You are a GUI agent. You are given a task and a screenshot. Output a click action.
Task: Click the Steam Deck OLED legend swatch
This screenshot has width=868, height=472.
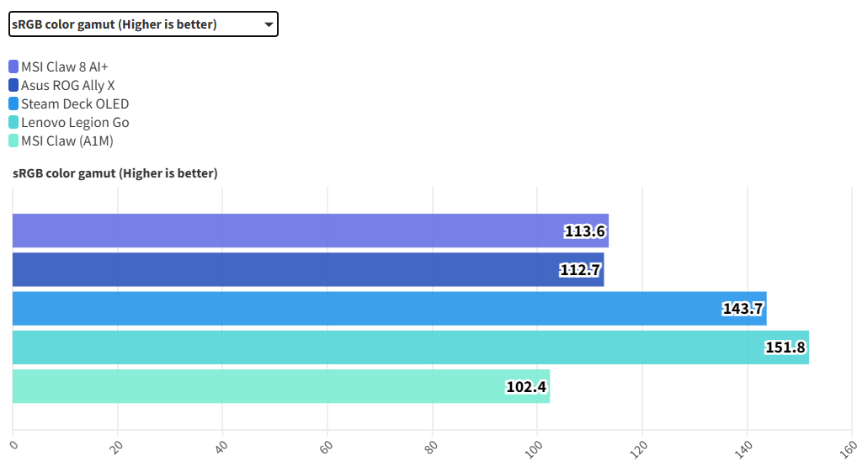coord(13,103)
